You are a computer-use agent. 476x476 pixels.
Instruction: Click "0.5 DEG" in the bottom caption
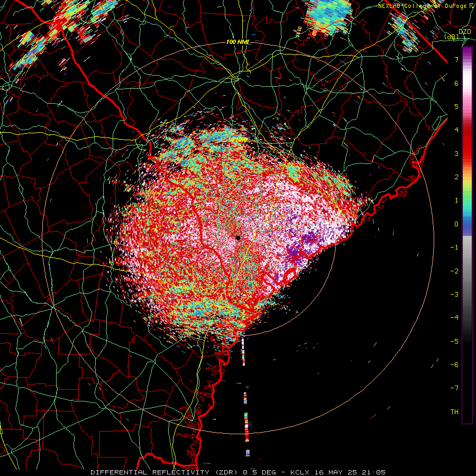click(260, 472)
